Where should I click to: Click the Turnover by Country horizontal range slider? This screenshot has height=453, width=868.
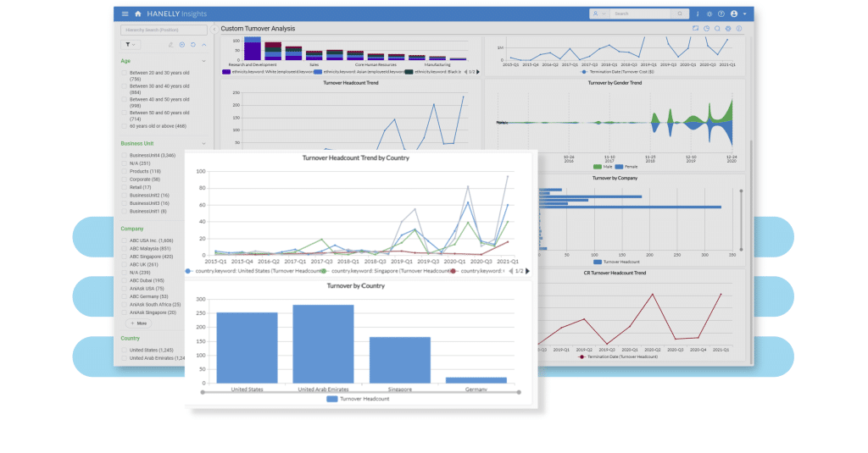361,392
